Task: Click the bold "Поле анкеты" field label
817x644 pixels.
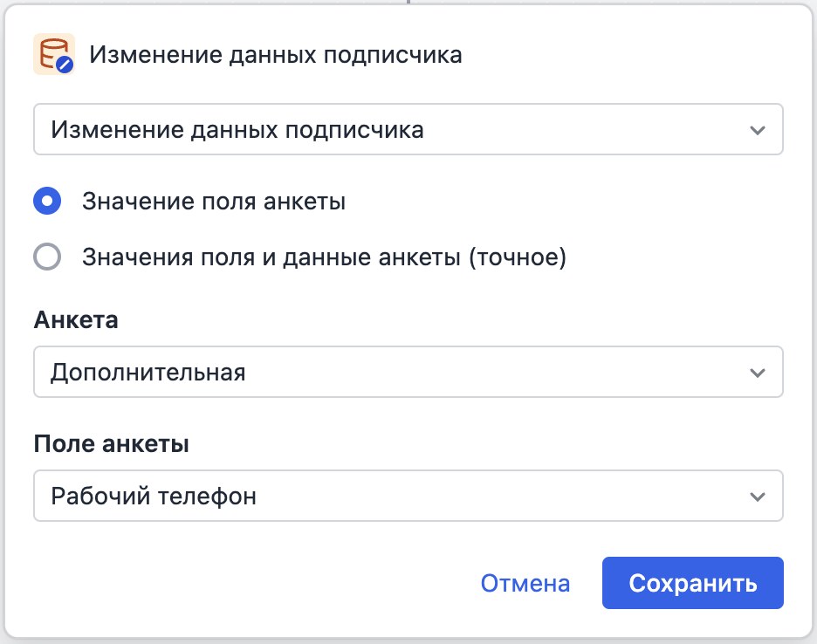Action: pos(112,443)
